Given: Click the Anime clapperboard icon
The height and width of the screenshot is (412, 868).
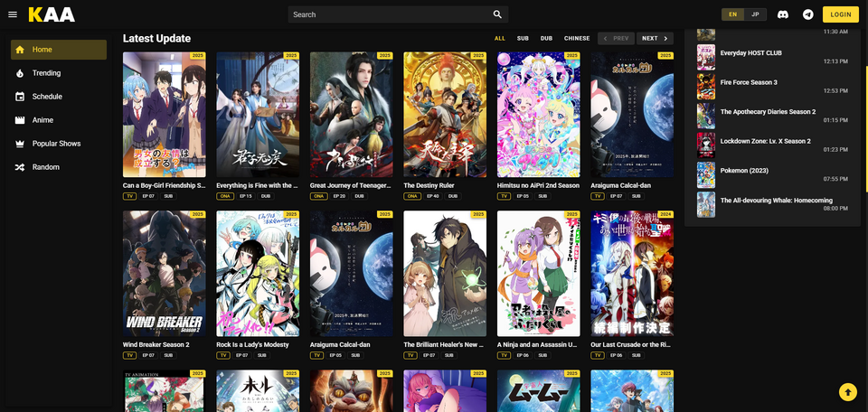Looking at the screenshot, I should point(20,120).
